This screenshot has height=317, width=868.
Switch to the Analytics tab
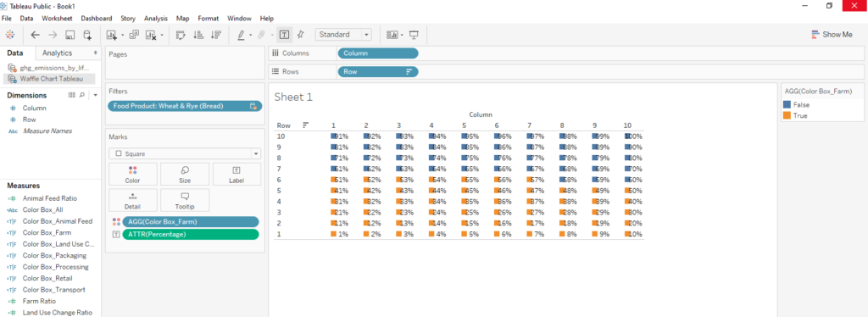(x=58, y=53)
